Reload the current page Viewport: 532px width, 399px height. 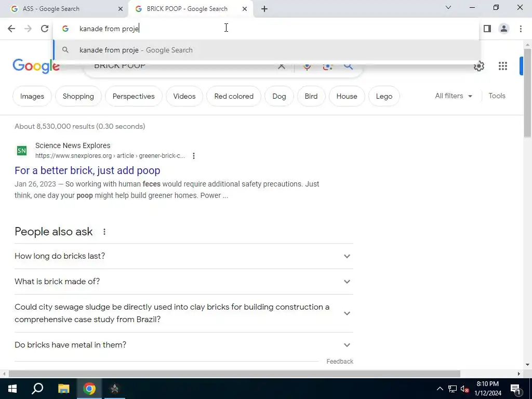[45, 29]
